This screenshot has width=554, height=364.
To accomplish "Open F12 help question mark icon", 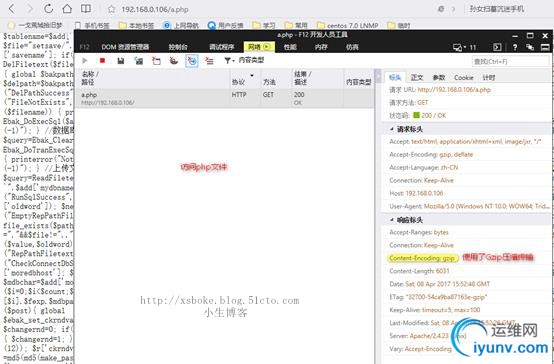I will point(515,47).
